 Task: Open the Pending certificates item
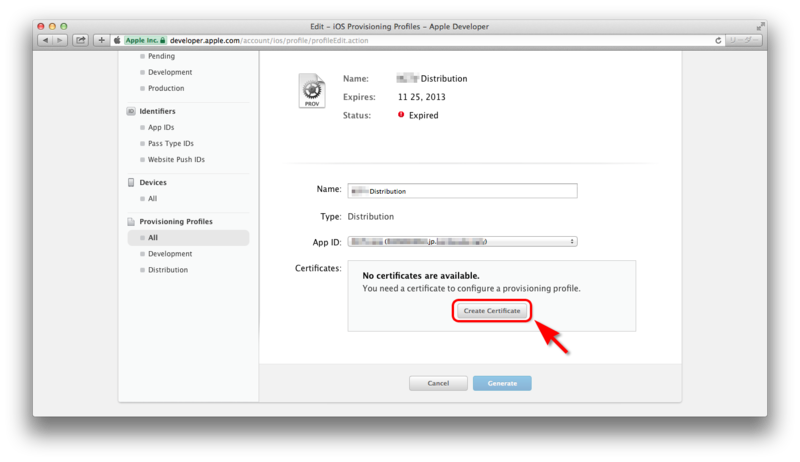click(x=161, y=56)
